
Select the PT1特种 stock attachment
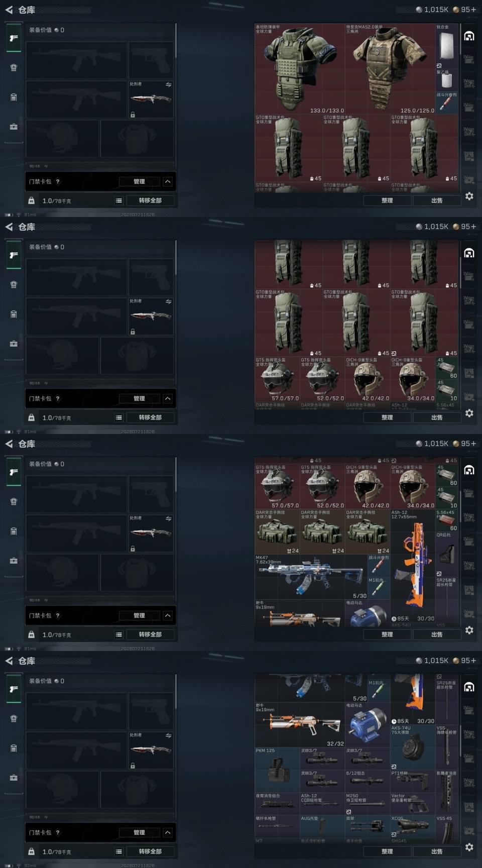tap(413, 782)
